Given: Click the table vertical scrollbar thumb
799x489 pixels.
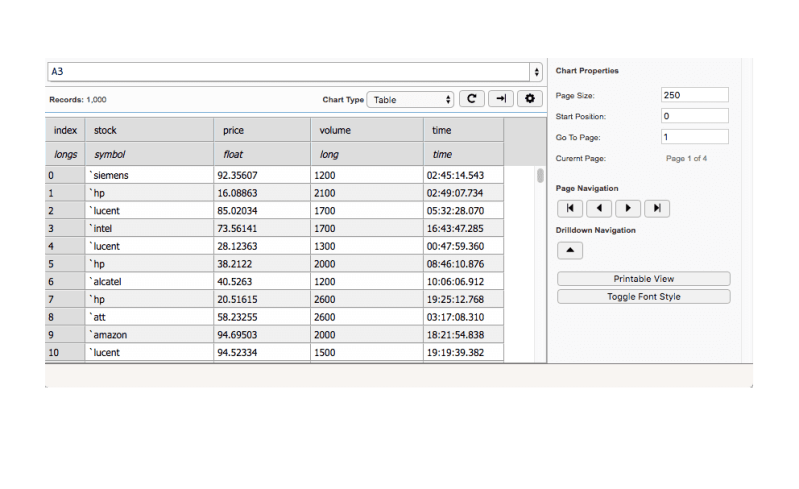Looking at the screenshot, I should pyautogui.click(x=540, y=176).
